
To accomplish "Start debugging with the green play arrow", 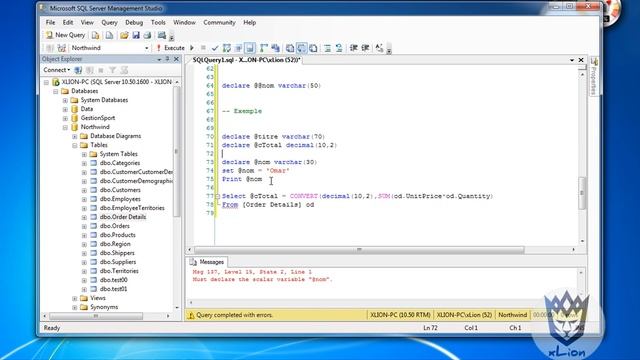I will click(192, 48).
